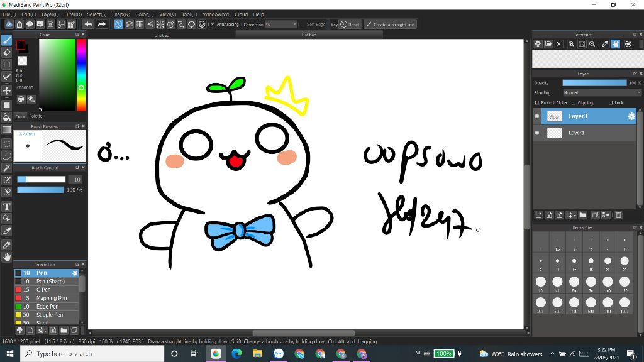Open the Layer menu
Image resolution: width=644 pixels, height=362 pixels.
click(50, 14)
